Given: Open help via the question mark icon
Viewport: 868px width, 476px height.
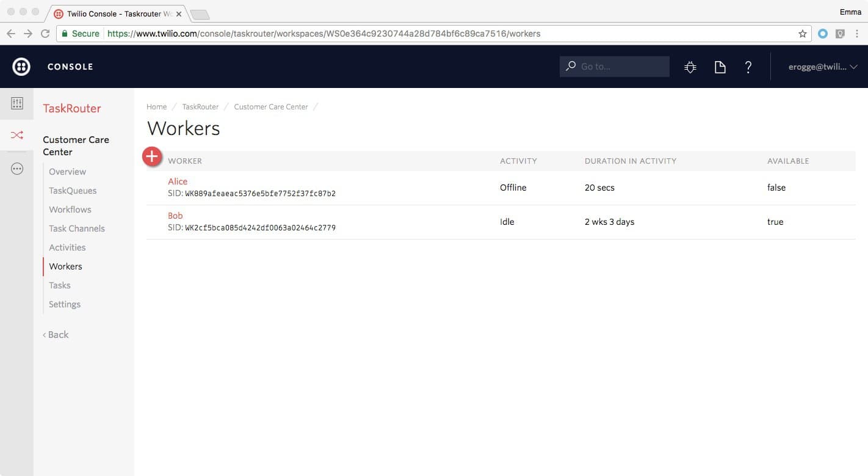Looking at the screenshot, I should pos(748,67).
